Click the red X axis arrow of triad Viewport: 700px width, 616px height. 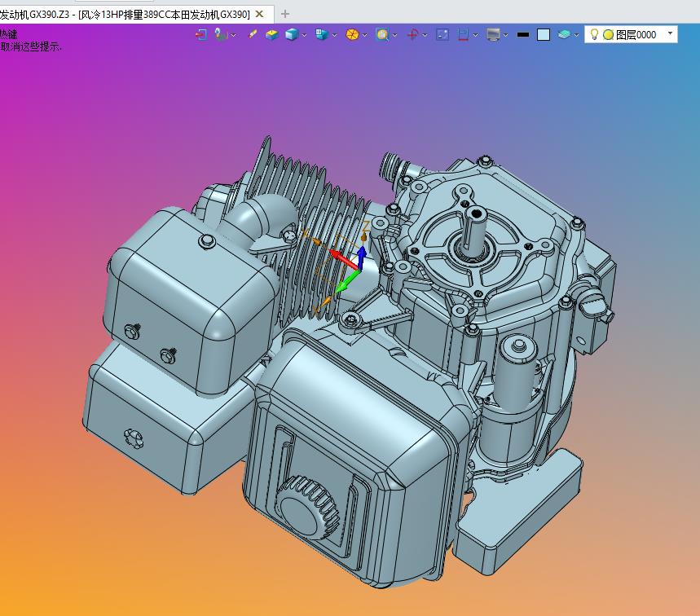[x=345, y=260]
